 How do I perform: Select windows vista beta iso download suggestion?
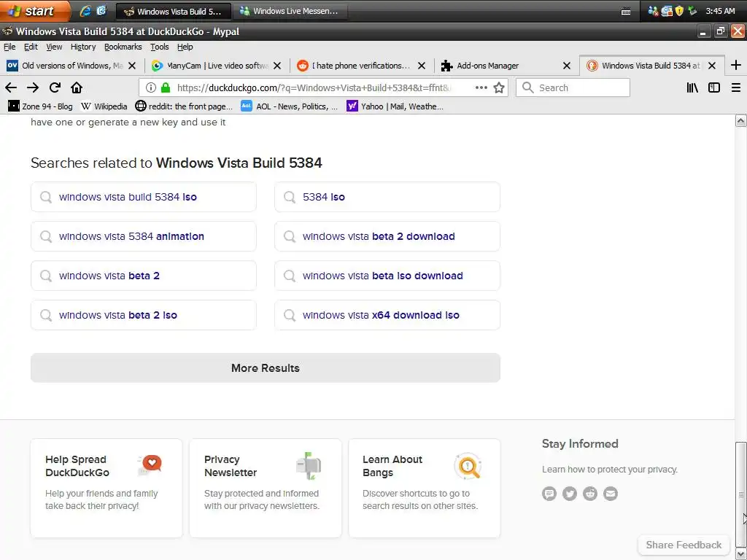coord(387,276)
